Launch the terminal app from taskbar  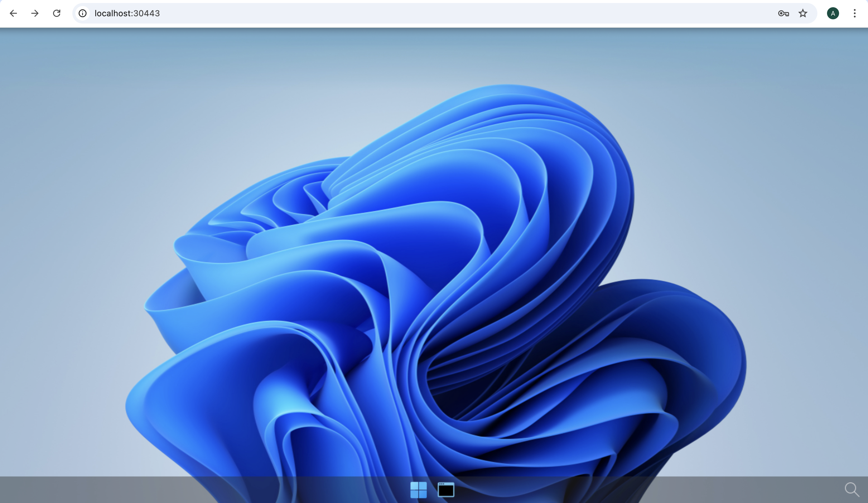(446, 489)
